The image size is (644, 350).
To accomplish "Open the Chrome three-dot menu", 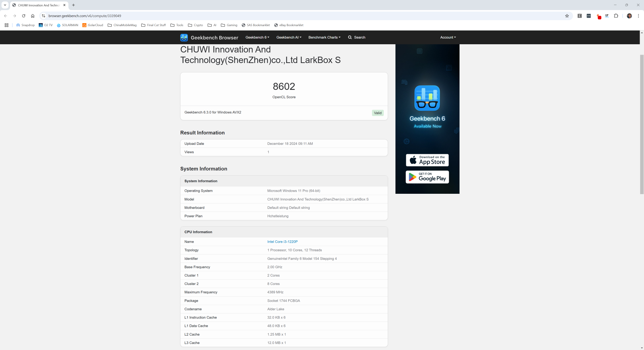I will (638, 16).
